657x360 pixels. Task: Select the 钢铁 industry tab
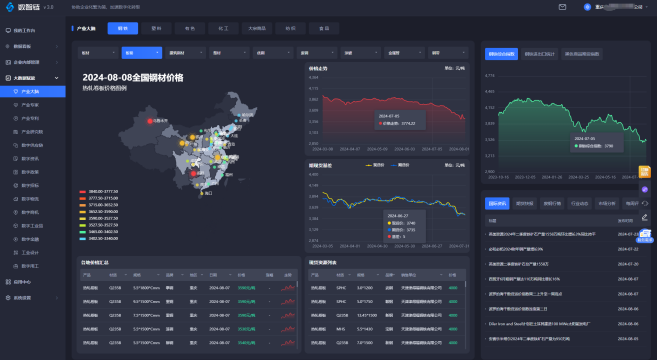click(123, 28)
